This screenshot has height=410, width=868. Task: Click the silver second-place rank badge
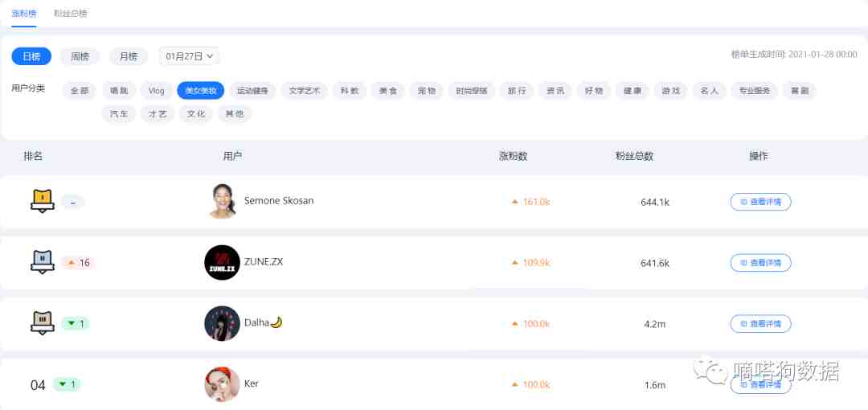pyautogui.click(x=43, y=261)
